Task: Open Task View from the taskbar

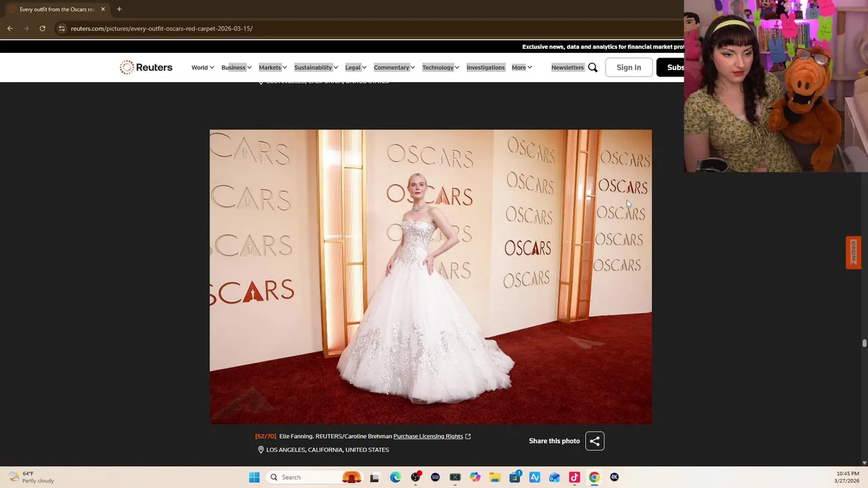Action: (x=374, y=477)
